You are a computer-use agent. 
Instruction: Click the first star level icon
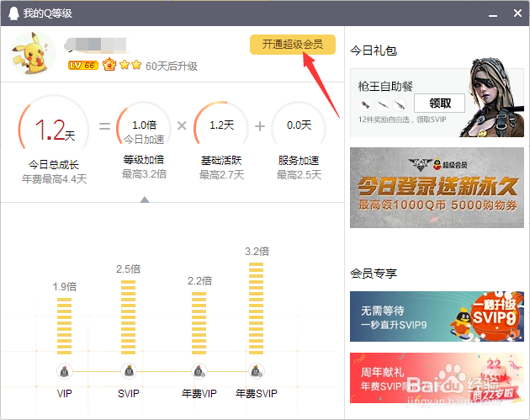coord(125,64)
